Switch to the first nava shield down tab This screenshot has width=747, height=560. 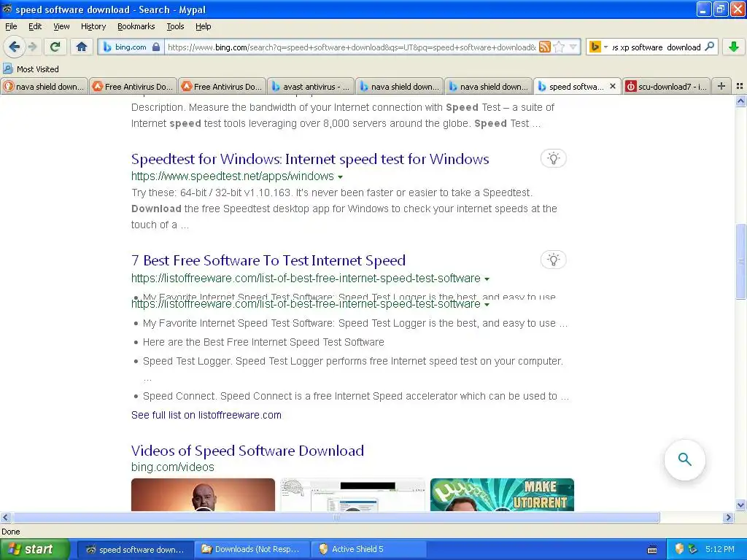[44, 86]
